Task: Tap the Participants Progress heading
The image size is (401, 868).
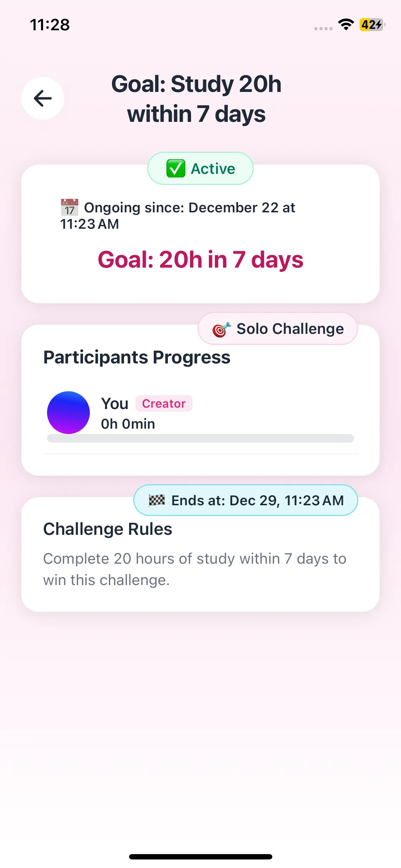Action: pyautogui.click(x=137, y=357)
